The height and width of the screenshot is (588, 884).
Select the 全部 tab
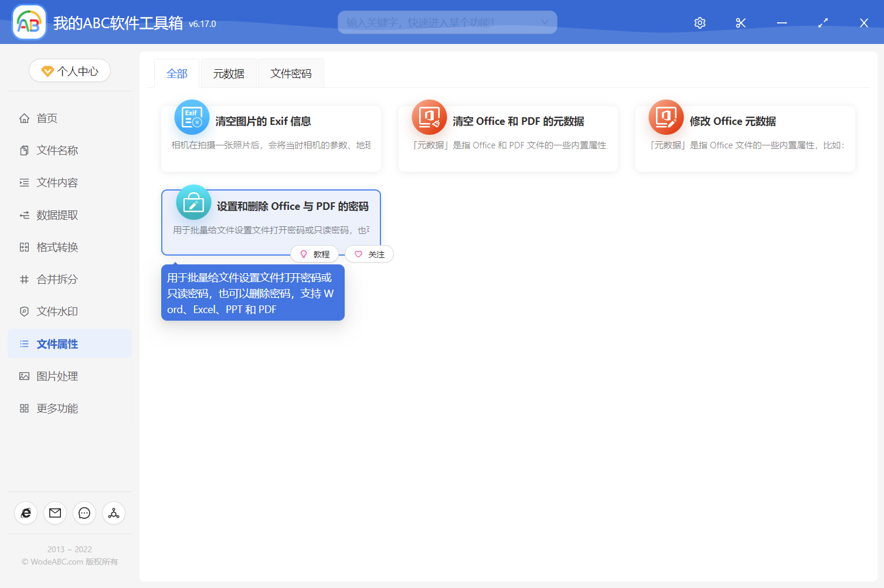coord(176,73)
